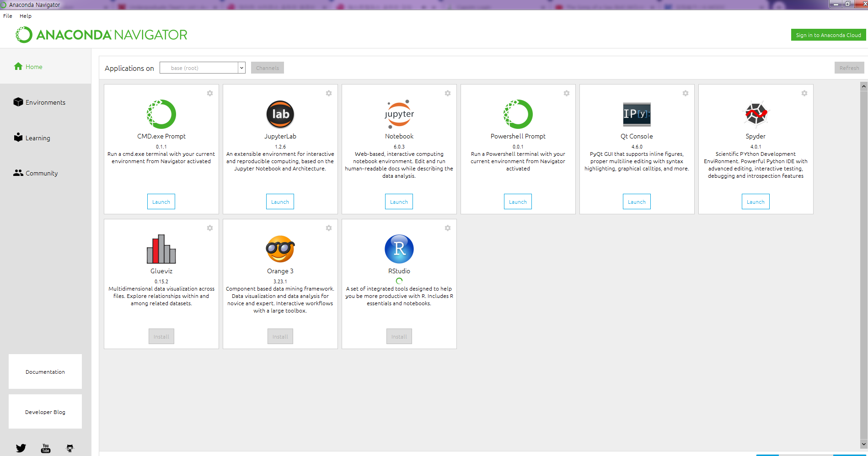Install RStudio

[x=399, y=336]
